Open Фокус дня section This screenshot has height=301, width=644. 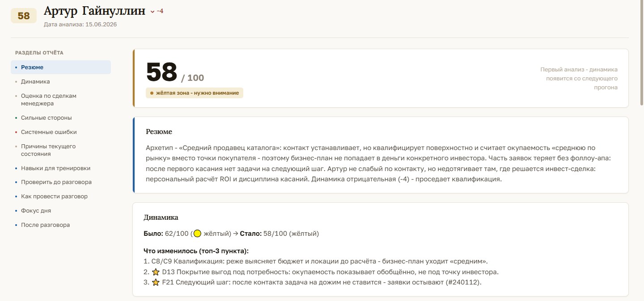tap(61, 211)
